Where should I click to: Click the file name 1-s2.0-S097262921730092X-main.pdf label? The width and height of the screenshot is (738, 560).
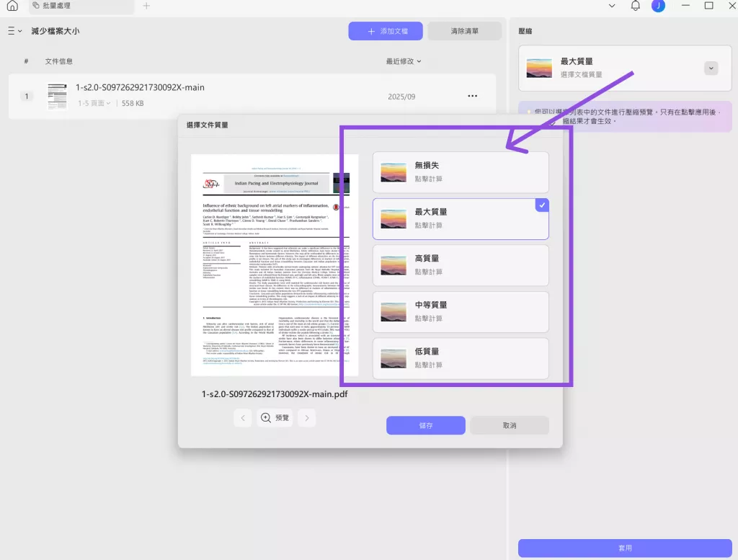[275, 394]
